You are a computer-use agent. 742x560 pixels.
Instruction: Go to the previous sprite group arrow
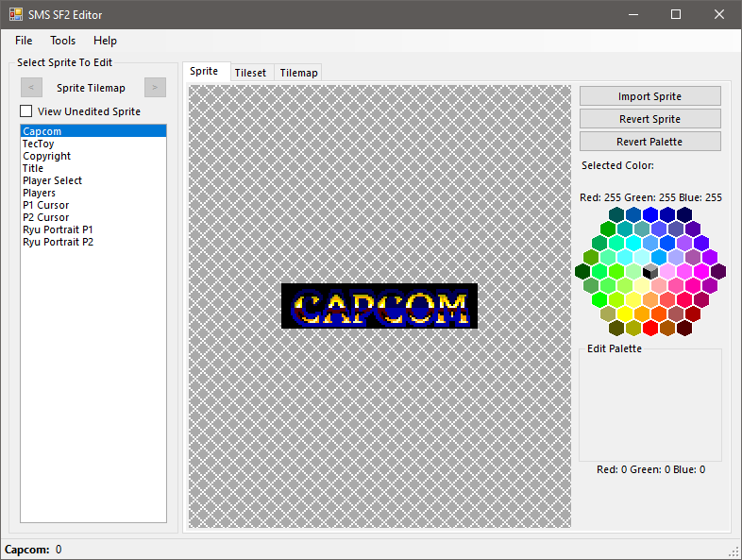(x=32, y=87)
